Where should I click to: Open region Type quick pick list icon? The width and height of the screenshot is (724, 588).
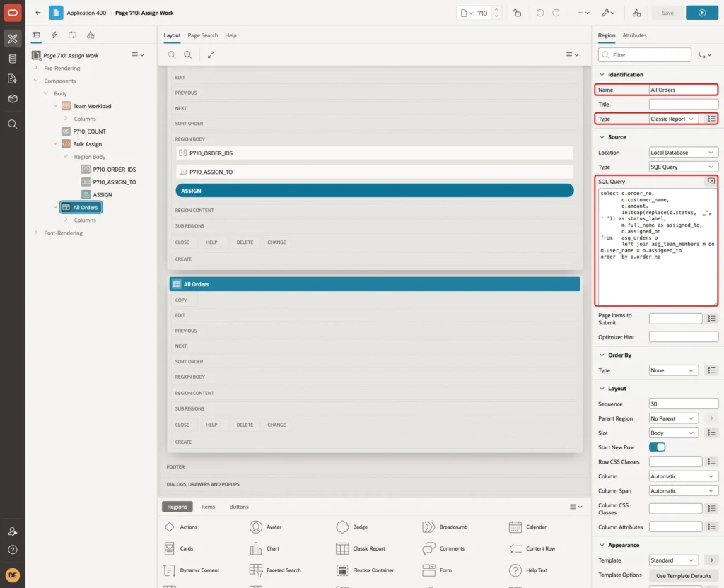(711, 119)
